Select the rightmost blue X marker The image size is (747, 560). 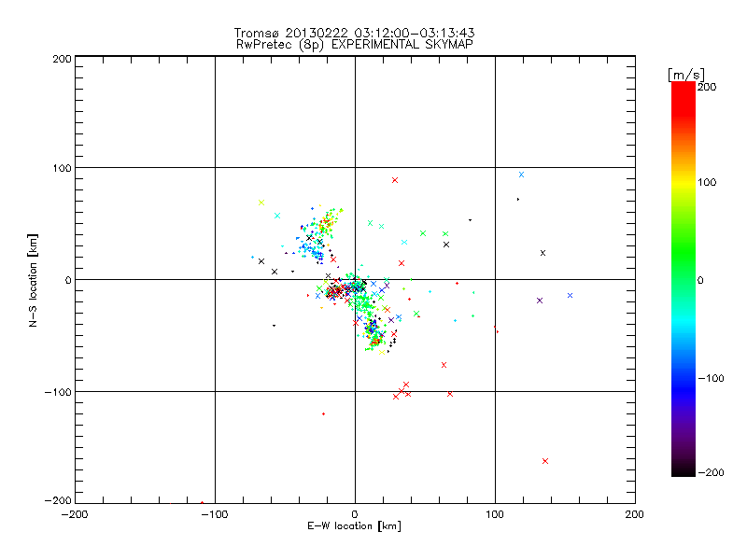[x=570, y=295]
